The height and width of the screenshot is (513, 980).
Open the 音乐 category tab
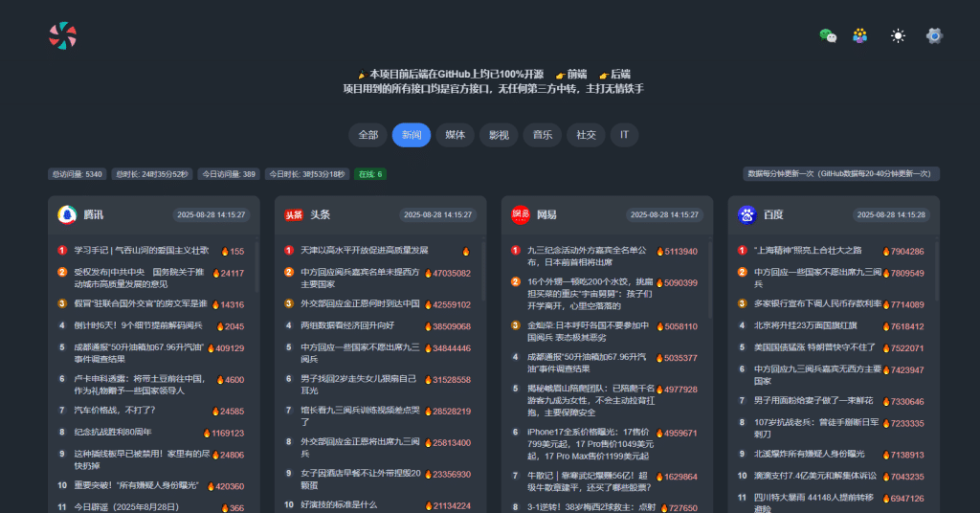543,135
